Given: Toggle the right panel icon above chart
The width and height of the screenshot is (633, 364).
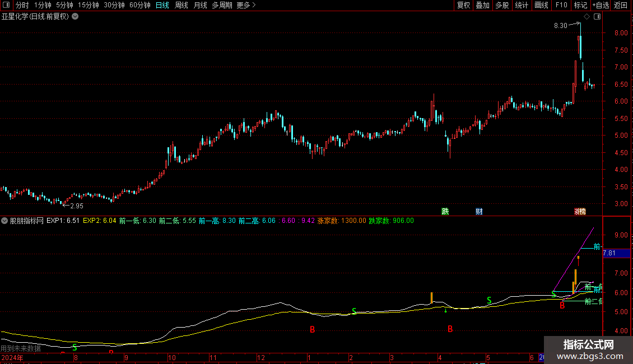Looking at the screenshot, I should pyautogui.click(x=597, y=16).
